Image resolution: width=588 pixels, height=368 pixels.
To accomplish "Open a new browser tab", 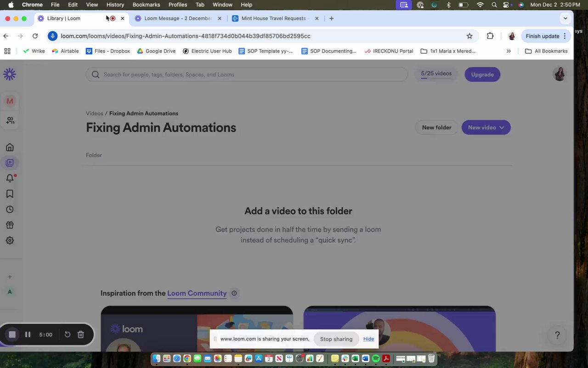I will (x=332, y=18).
